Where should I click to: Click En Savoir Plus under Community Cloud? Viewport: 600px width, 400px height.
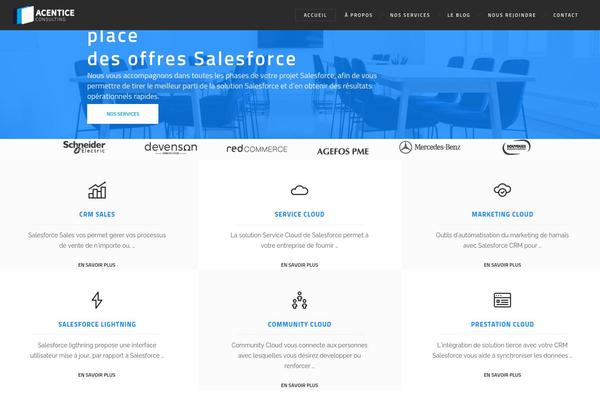click(x=300, y=385)
